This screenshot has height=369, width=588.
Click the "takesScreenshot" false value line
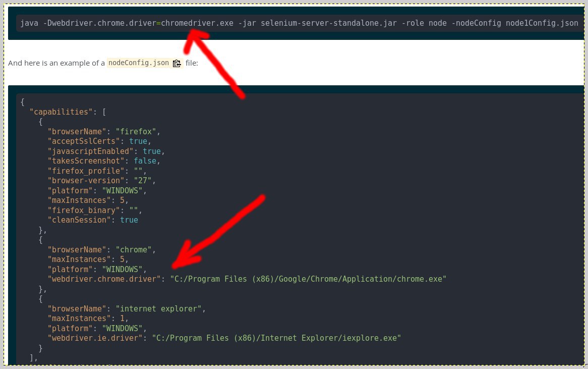104,161
